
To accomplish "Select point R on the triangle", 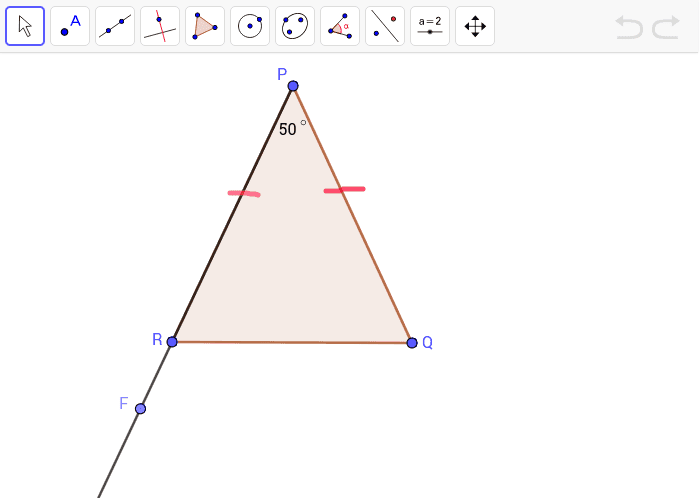I will (x=172, y=342).
